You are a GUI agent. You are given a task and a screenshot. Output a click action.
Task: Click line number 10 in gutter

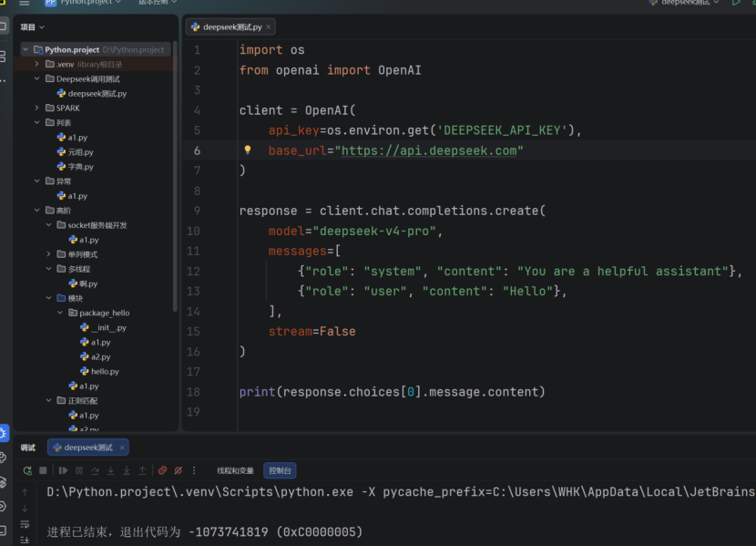193,231
